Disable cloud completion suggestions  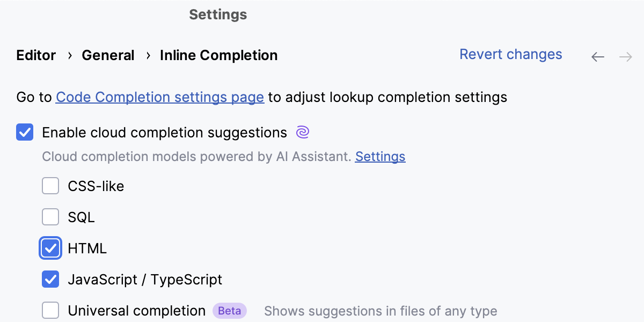[x=24, y=132]
